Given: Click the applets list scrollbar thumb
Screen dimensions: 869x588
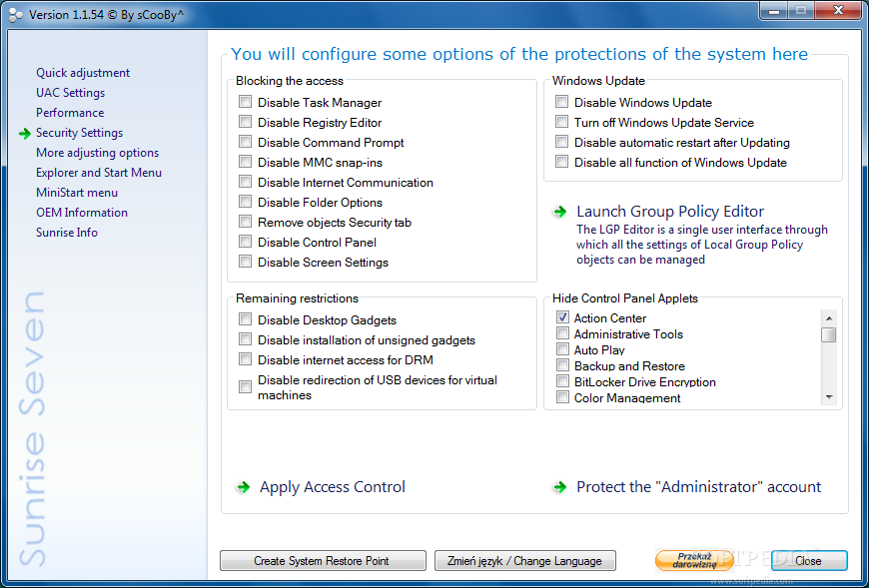Looking at the screenshot, I should click(x=829, y=335).
